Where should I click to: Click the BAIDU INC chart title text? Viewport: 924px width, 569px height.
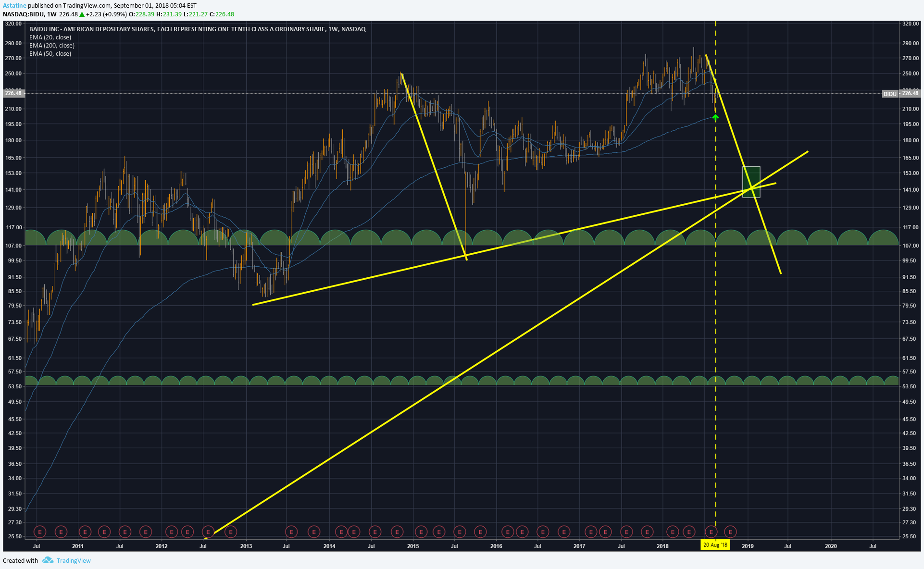[197, 29]
